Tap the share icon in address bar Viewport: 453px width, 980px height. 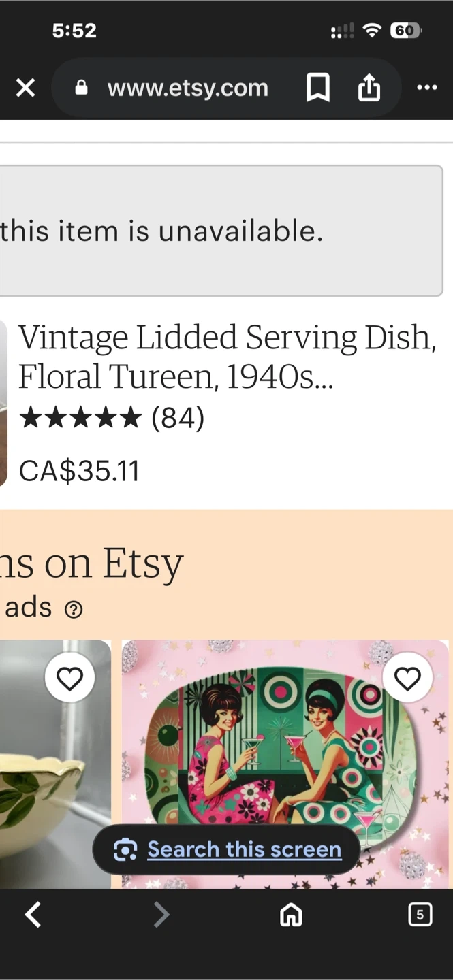pyautogui.click(x=369, y=88)
